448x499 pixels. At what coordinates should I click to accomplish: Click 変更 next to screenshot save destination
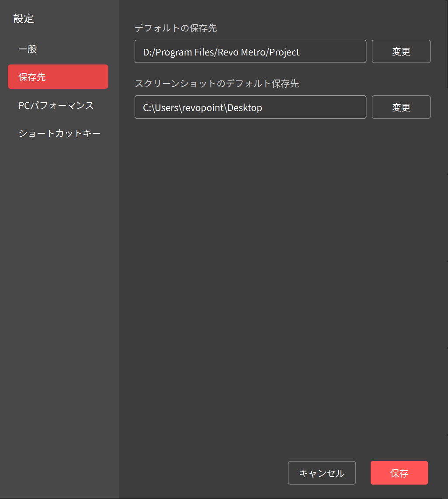(401, 107)
